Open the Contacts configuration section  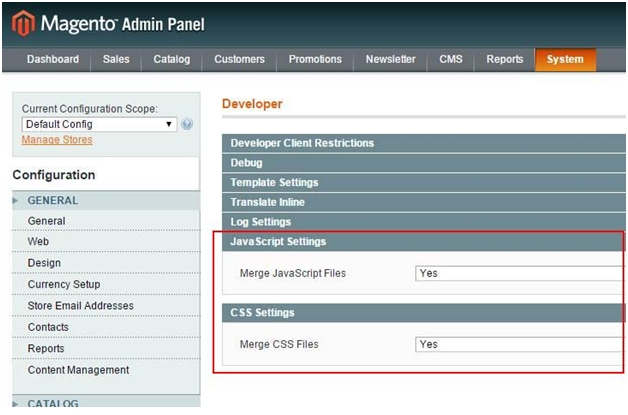pos(106,327)
